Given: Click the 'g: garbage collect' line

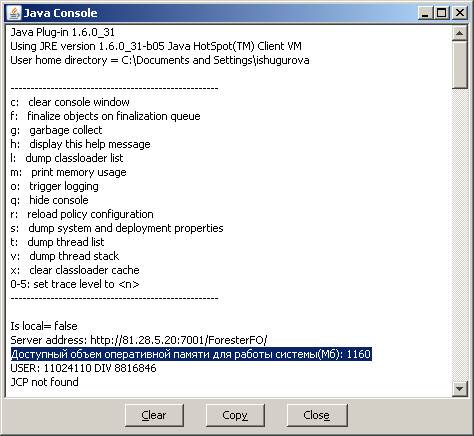Looking at the screenshot, I should (x=56, y=130).
